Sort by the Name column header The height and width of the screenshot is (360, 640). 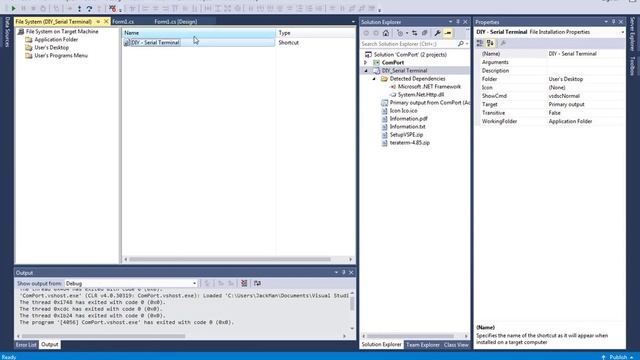pyautogui.click(x=199, y=33)
